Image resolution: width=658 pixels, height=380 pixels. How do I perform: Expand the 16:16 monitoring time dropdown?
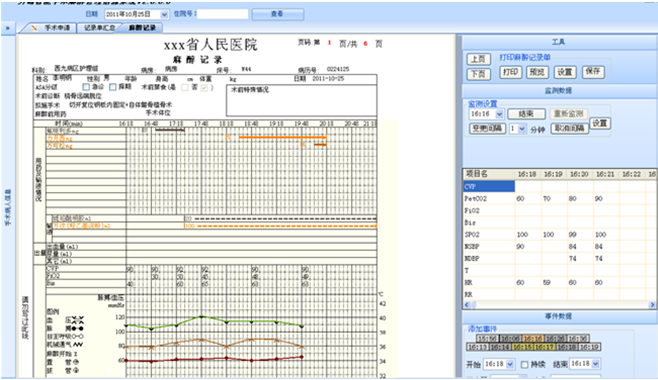pyautogui.click(x=499, y=114)
